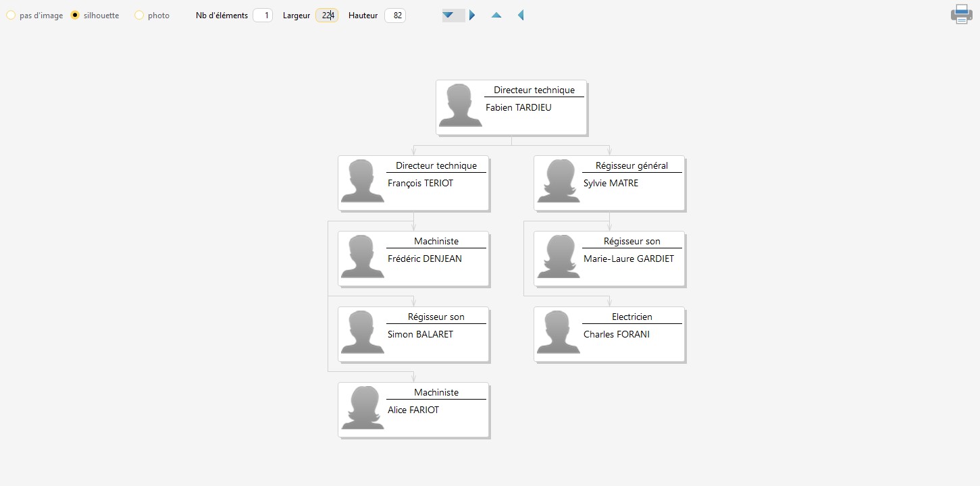Click the printer icon
This screenshot has height=486, width=980.
pos(961,14)
